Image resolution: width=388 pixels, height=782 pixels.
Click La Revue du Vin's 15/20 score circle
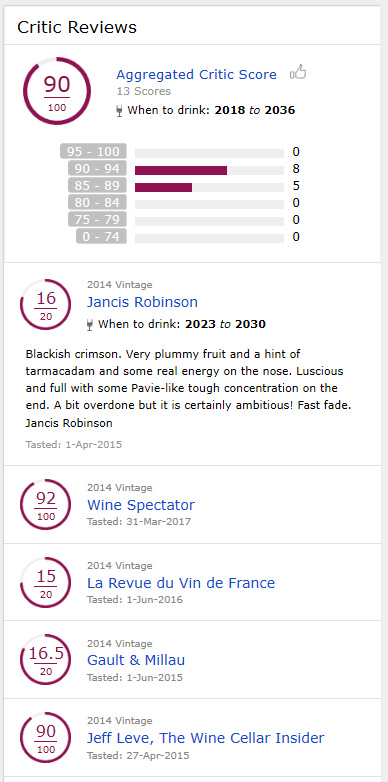46,583
